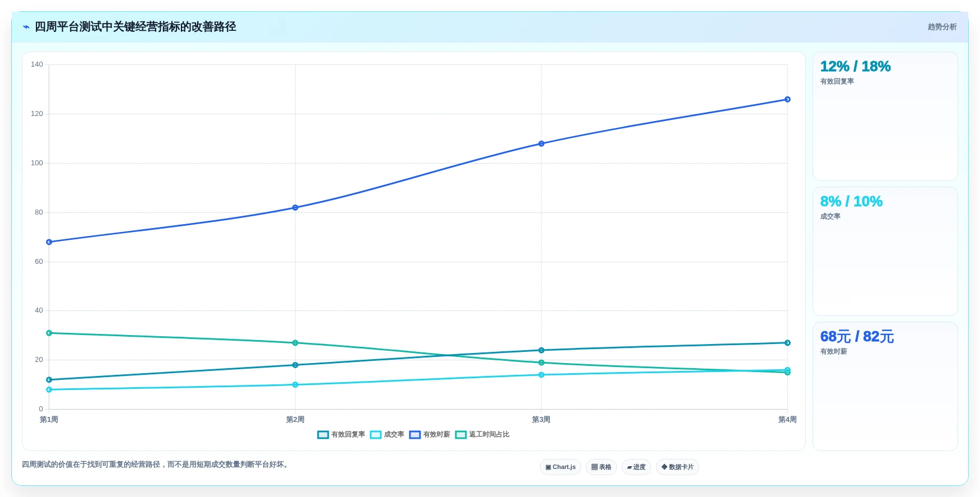The image size is (980, 497).
Task: Select the 成交率 point at 第3周
Action: click(x=542, y=375)
